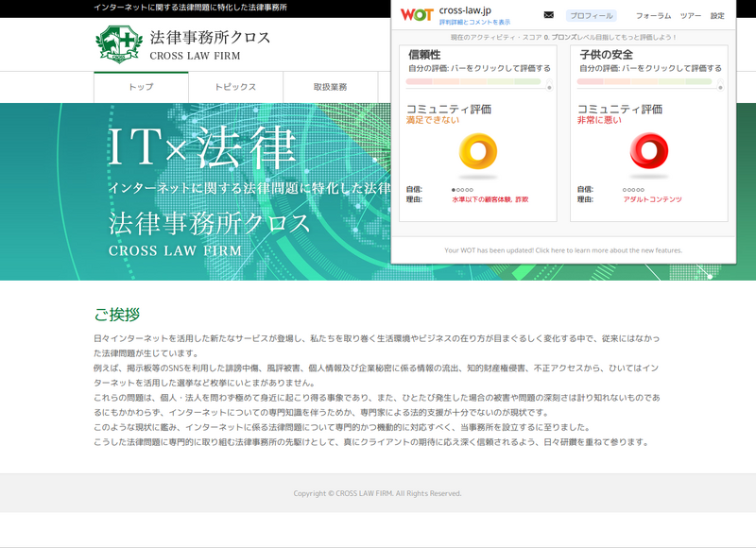Click the yellow trustworthiness rating donut

click(x=478, y=151)
